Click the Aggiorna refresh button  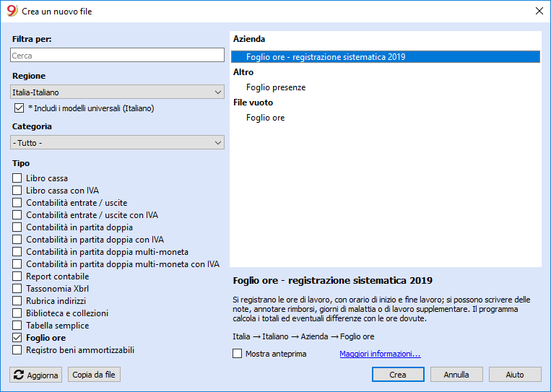point(36,375)
